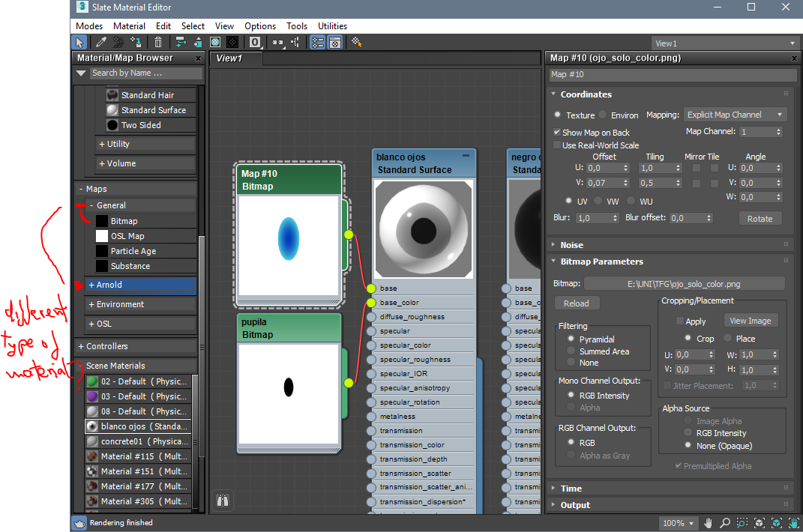Increment the Blur spinner arrows
This screenshot has height=532, width=803.
point(615,218)
